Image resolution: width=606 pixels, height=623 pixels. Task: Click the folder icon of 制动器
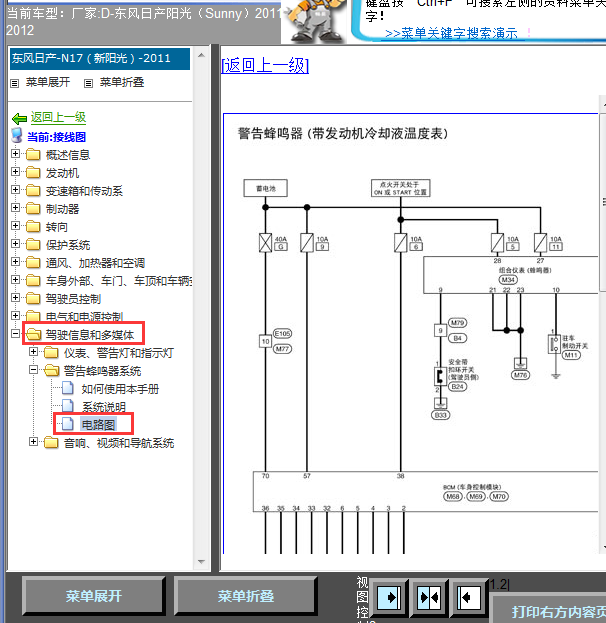point(33,208)
